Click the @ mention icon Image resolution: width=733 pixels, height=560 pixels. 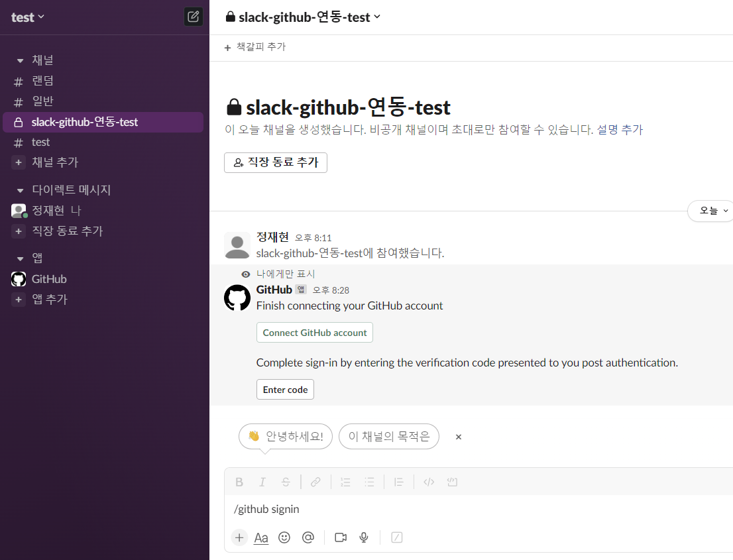308,537
